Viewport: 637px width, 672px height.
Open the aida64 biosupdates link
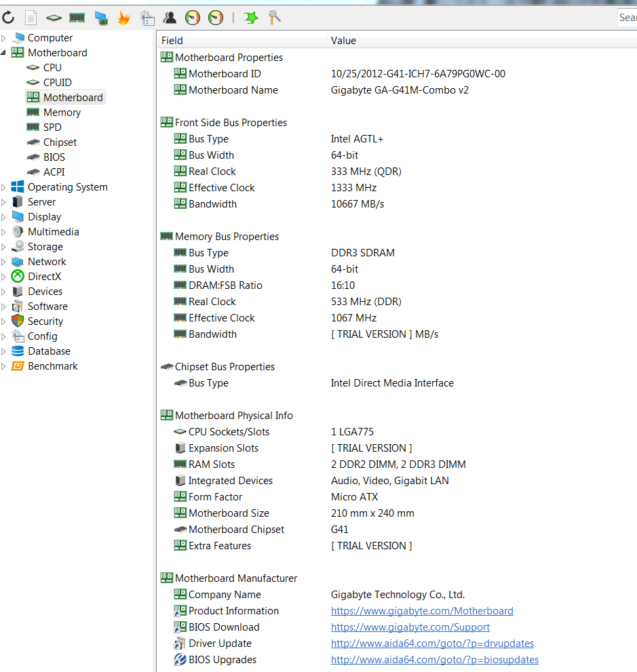(435, 660)
